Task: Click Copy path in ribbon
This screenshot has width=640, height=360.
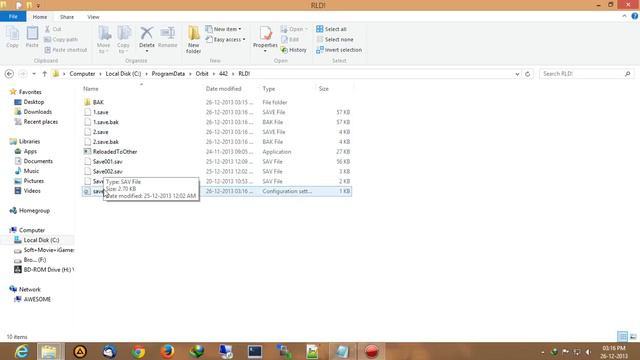Action: pyautogui.click(x=61, y=40)
